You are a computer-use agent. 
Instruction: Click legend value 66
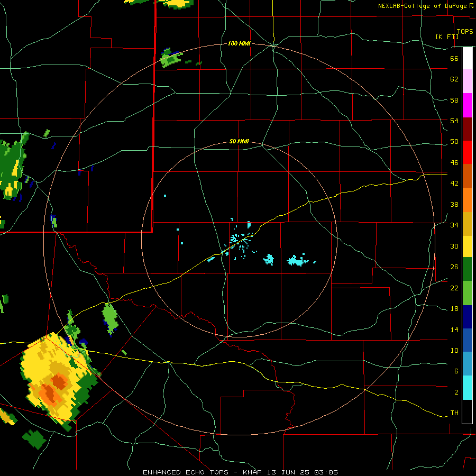[454, 58]
